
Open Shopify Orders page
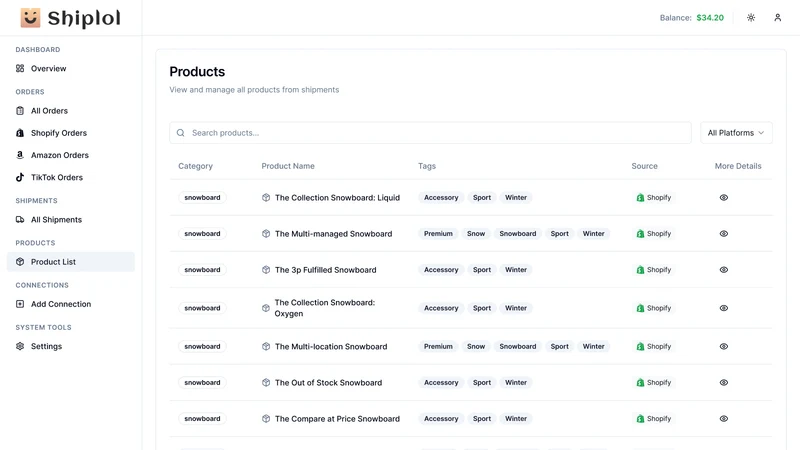(x=71, y=133)
